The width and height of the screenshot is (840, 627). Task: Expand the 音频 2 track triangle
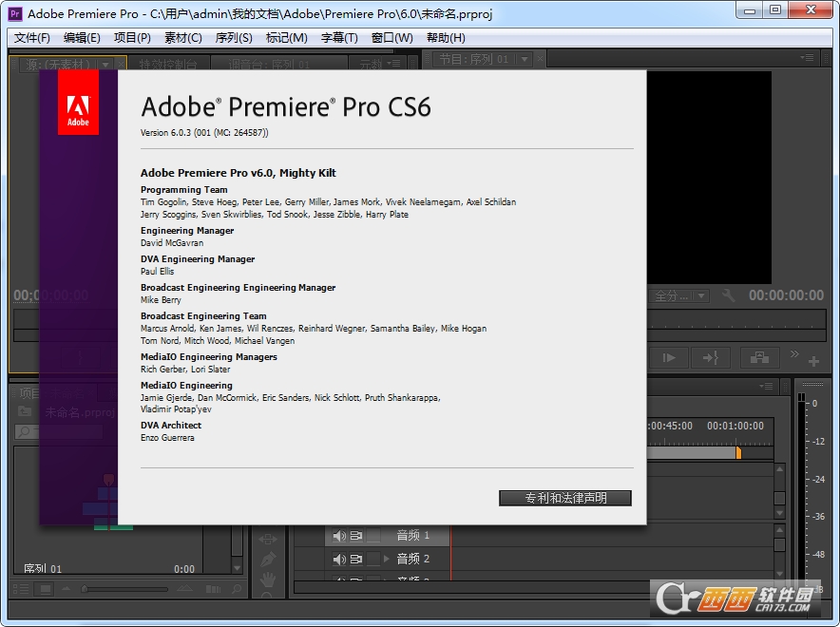(x=387, y=560)
